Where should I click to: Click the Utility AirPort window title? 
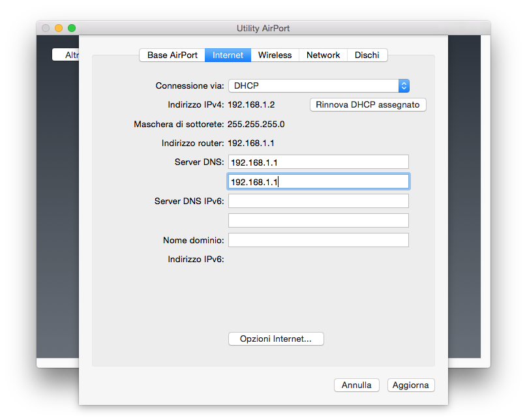[x=263, y=28]
